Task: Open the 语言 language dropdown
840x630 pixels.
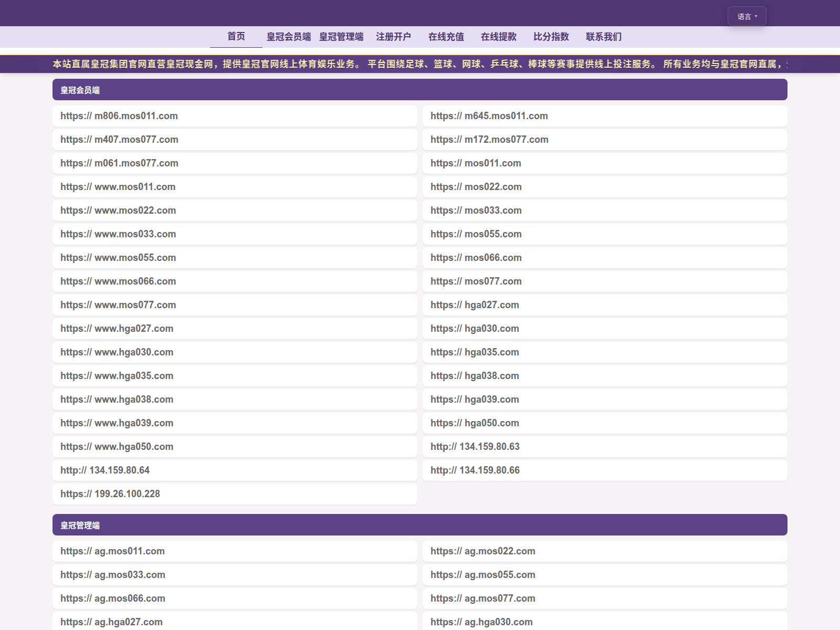Action: (747, 16)
